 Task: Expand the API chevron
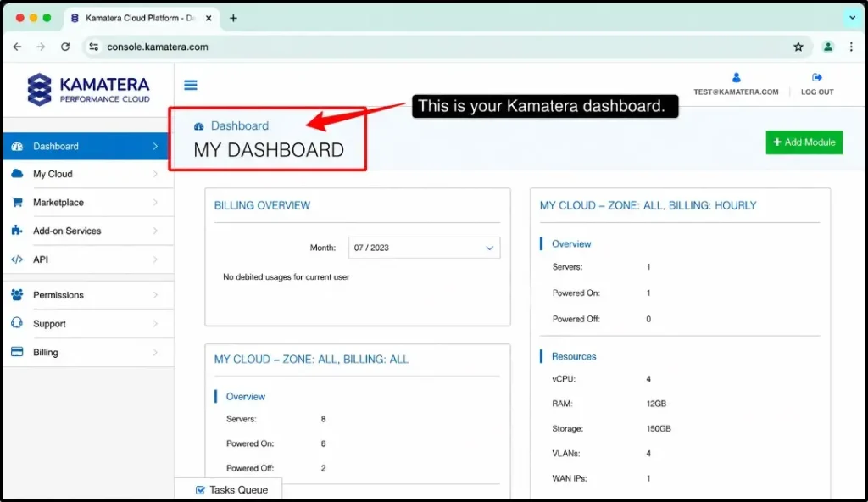coord(156,259)
